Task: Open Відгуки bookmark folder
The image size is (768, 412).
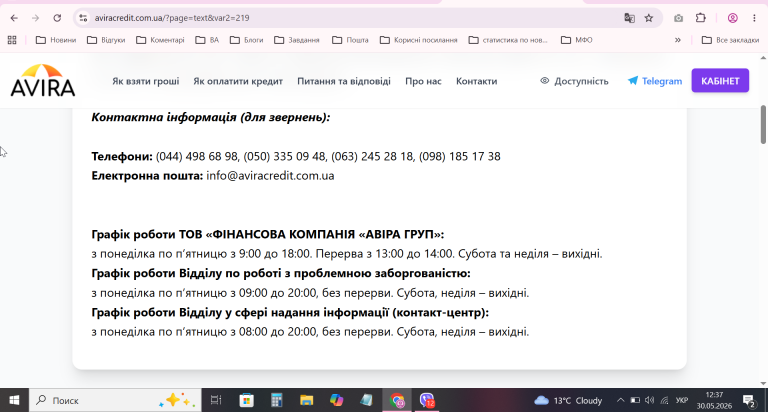Action: coord(106,40)
